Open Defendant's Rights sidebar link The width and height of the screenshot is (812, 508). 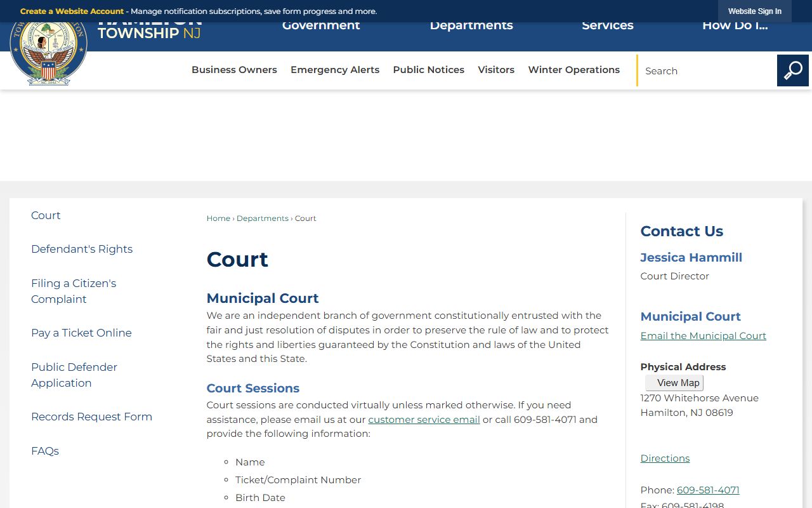click(x=82, y=249)
